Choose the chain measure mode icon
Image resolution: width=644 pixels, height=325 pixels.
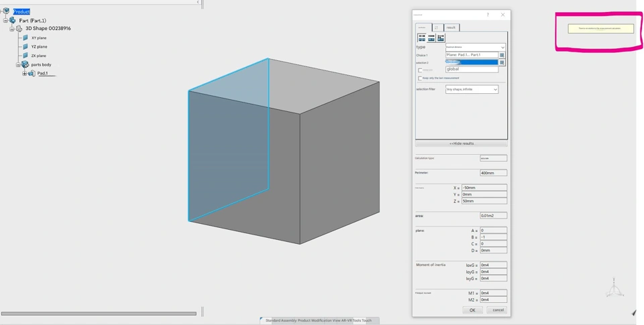click(431, 38)
